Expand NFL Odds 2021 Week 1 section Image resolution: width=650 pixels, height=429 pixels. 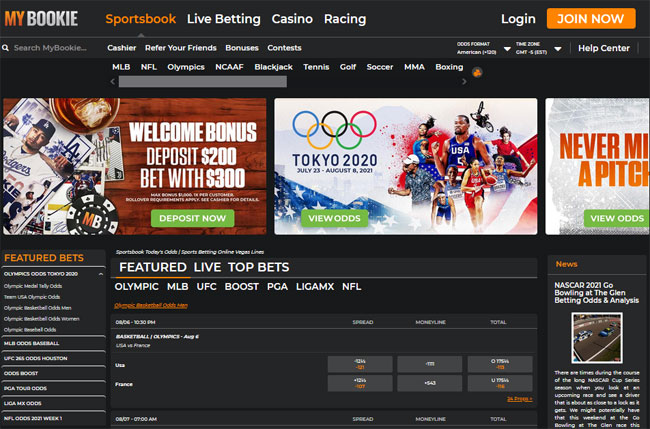point(53,418)
